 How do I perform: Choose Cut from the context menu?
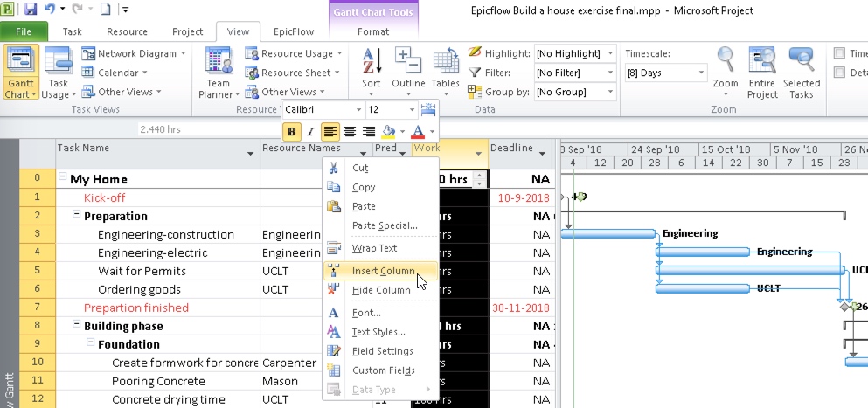pos(381,168)
